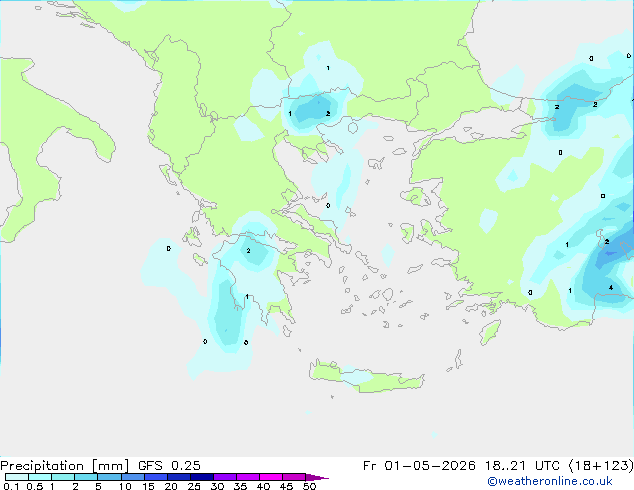Click the 30–35 mm purple legend swatch
The height and width of the screenshot is (490, 634).
[x=225, y=477]
